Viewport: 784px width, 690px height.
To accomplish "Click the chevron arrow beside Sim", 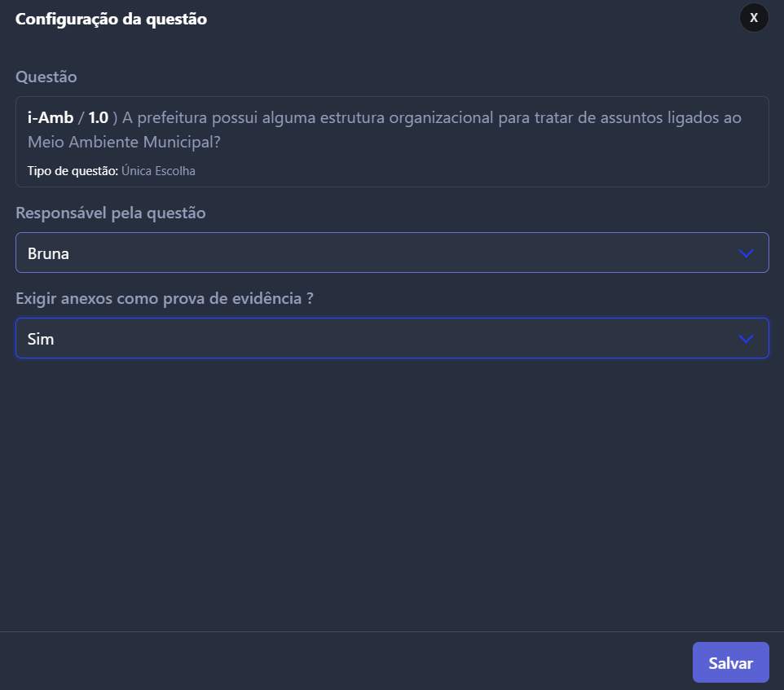I will tap(746, 339).
